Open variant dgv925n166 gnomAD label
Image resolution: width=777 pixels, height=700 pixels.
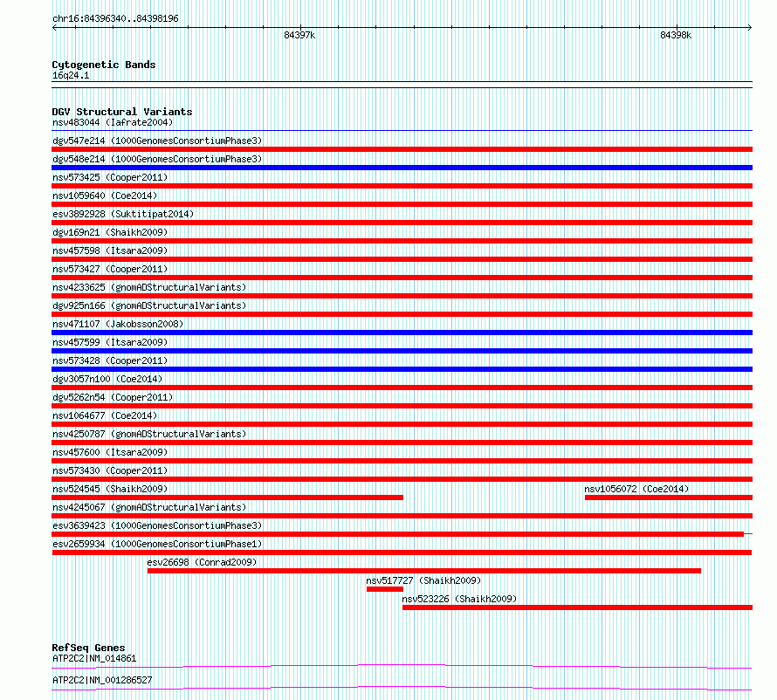pos(149,305)
